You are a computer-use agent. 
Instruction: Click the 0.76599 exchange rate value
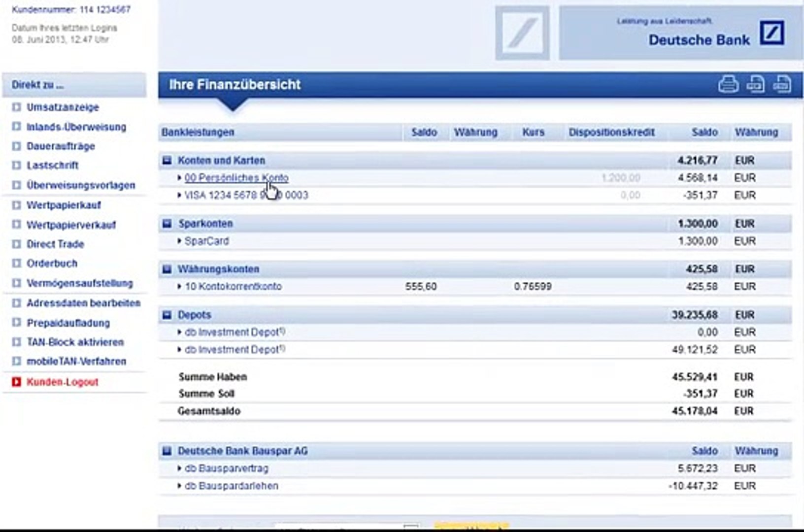533,286
